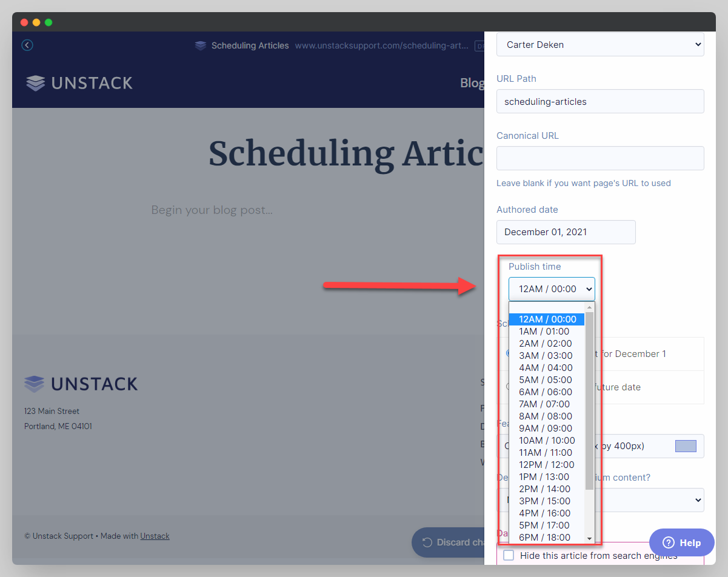The height and width of the screenshot is (577, 728).
Task: Click the featured image color swatch
Action: [x=686, y=446]
